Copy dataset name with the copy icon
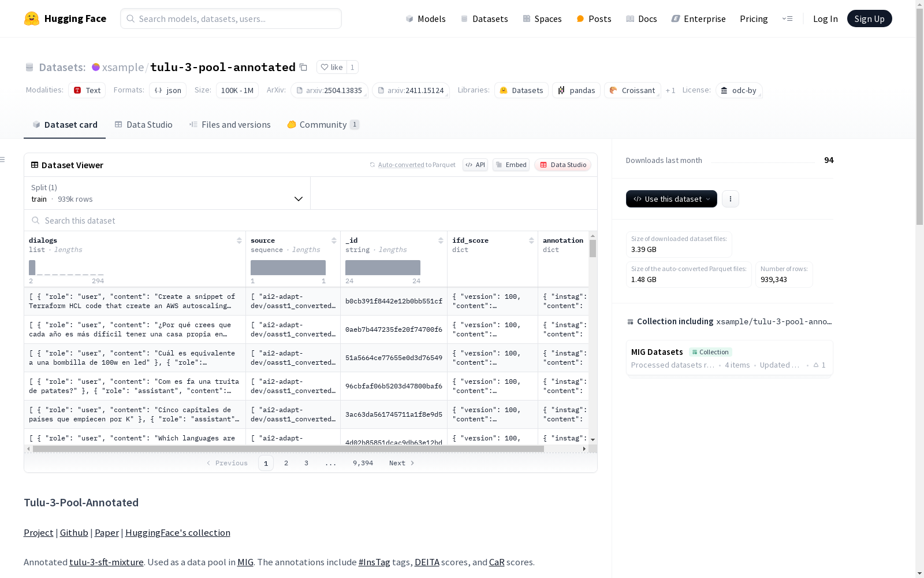The height and width of the screenshot is (578, 924). [x=303, y=67]
